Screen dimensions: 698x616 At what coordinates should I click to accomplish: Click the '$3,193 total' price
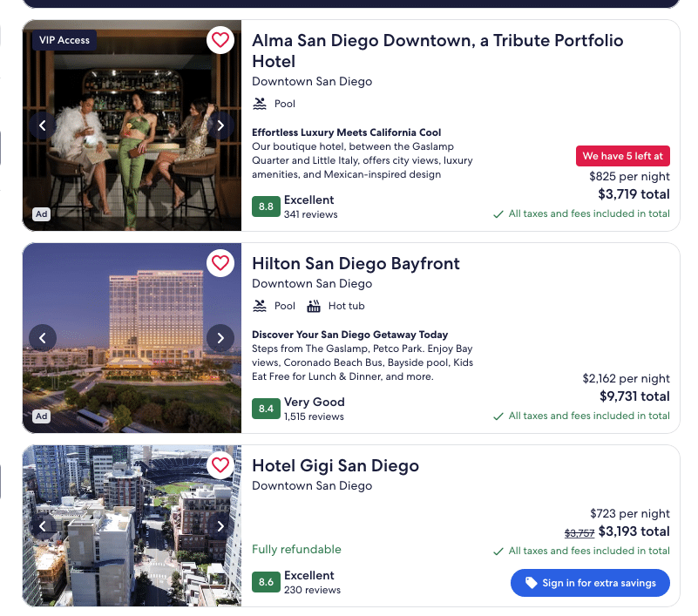point(634,531)
